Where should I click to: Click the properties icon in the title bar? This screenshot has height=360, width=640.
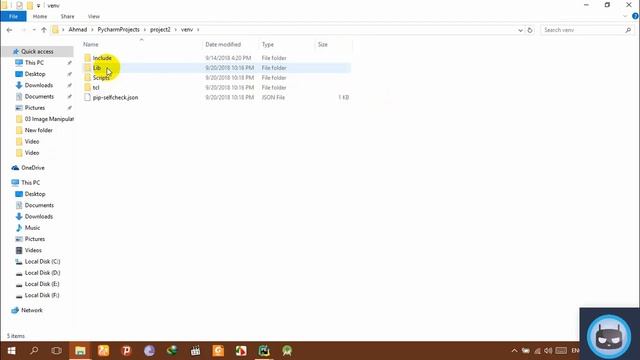coord(19,5)
